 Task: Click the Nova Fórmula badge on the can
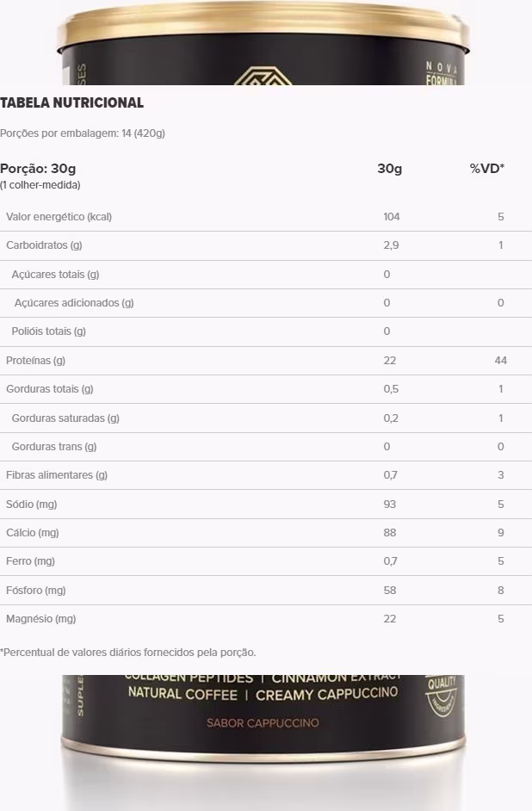coord(443,72)
